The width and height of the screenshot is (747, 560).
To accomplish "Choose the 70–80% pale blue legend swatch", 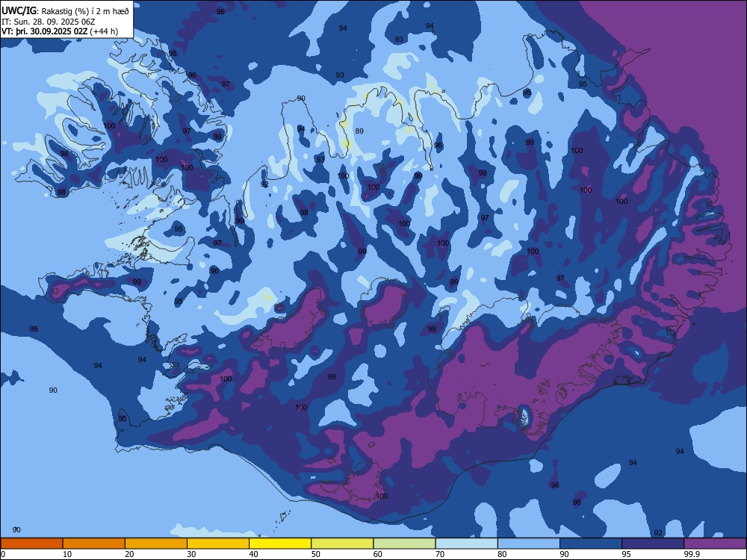I will [x=467, y=544].
